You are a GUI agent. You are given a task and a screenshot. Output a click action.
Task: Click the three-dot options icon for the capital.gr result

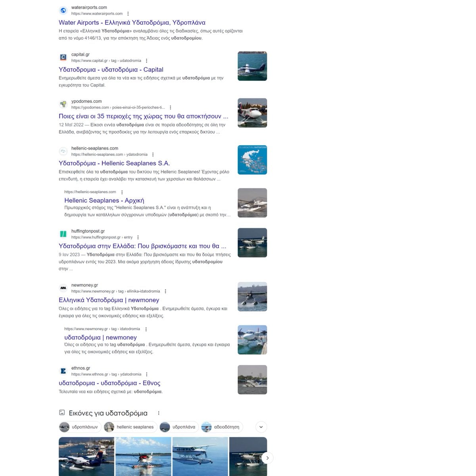tap(146, 61)
